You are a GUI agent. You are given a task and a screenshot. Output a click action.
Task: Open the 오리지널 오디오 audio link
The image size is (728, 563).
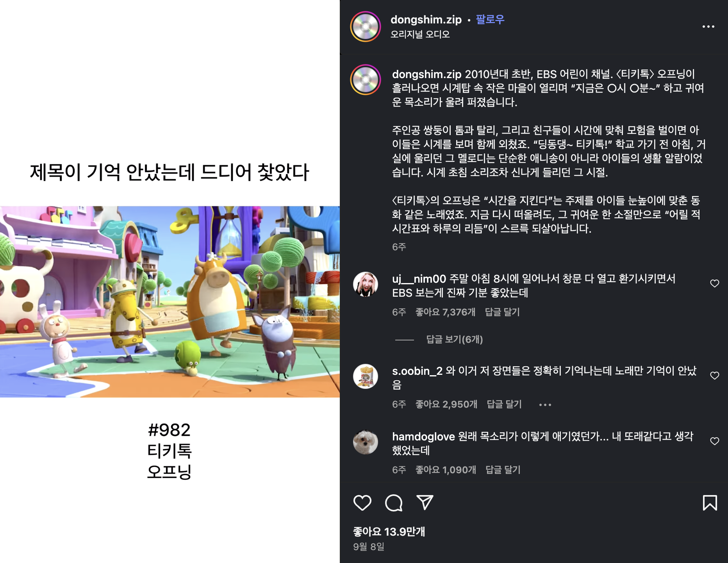420,34
